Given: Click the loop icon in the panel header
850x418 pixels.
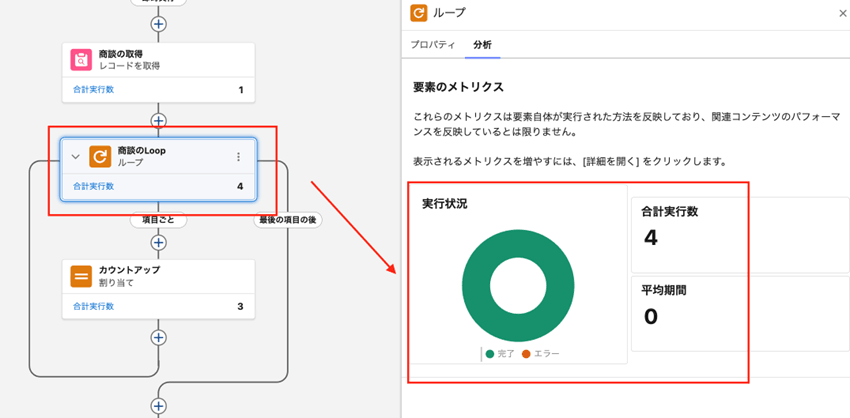Looking at the screenshot, I should 419,13.
